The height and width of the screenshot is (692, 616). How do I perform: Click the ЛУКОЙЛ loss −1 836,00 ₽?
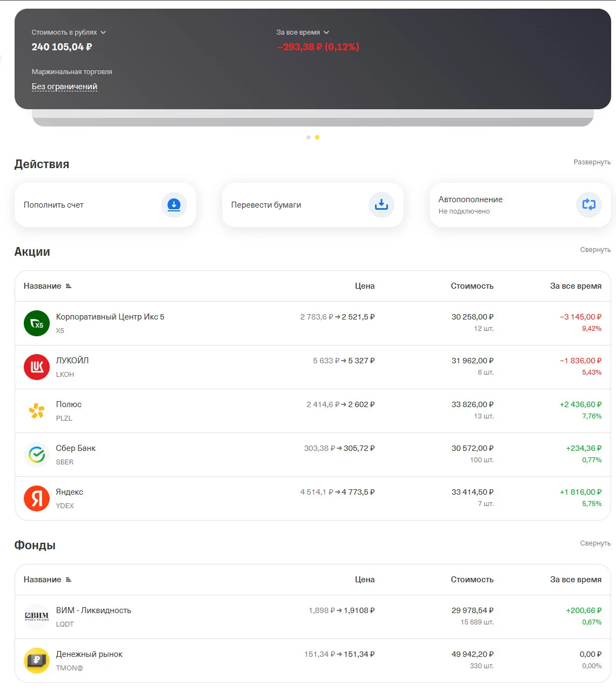(x=580, y=361)
